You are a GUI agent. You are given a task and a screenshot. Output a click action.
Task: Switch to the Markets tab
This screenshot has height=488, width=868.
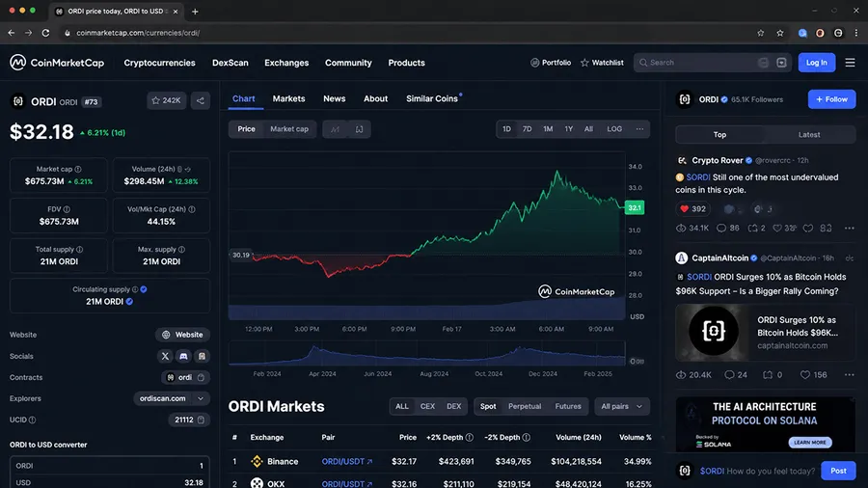point(288,98)
